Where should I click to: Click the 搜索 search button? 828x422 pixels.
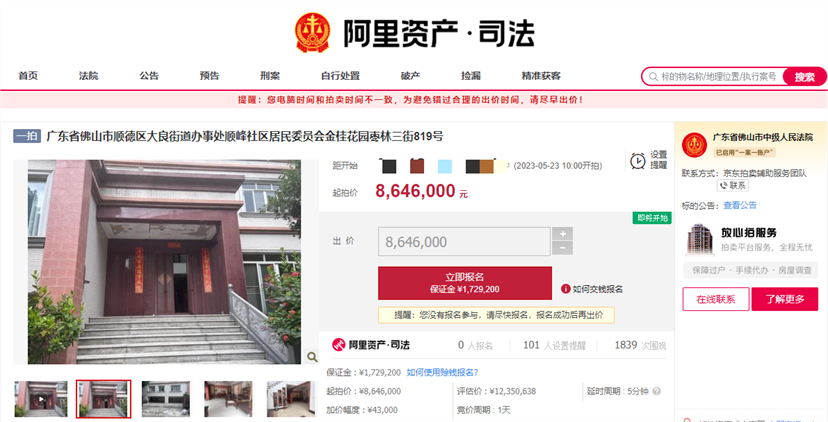pos(804,77)
